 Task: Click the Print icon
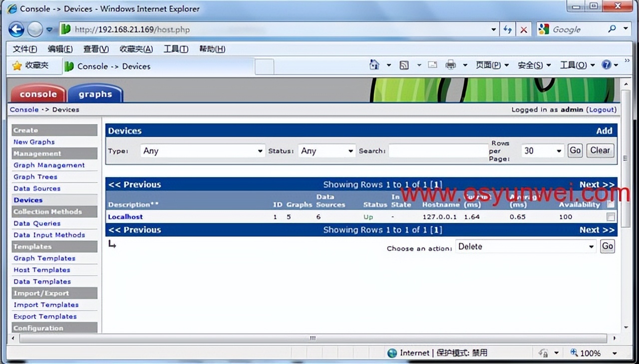450,65
